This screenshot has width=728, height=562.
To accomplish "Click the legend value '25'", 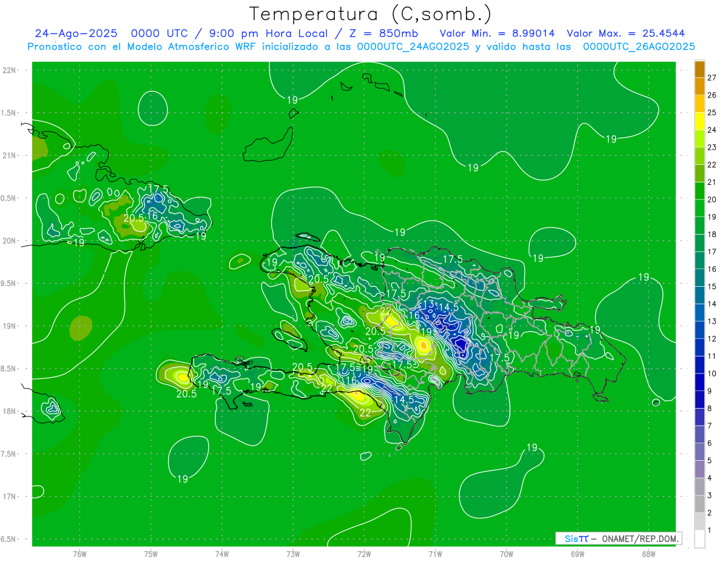I will (712, 112).
